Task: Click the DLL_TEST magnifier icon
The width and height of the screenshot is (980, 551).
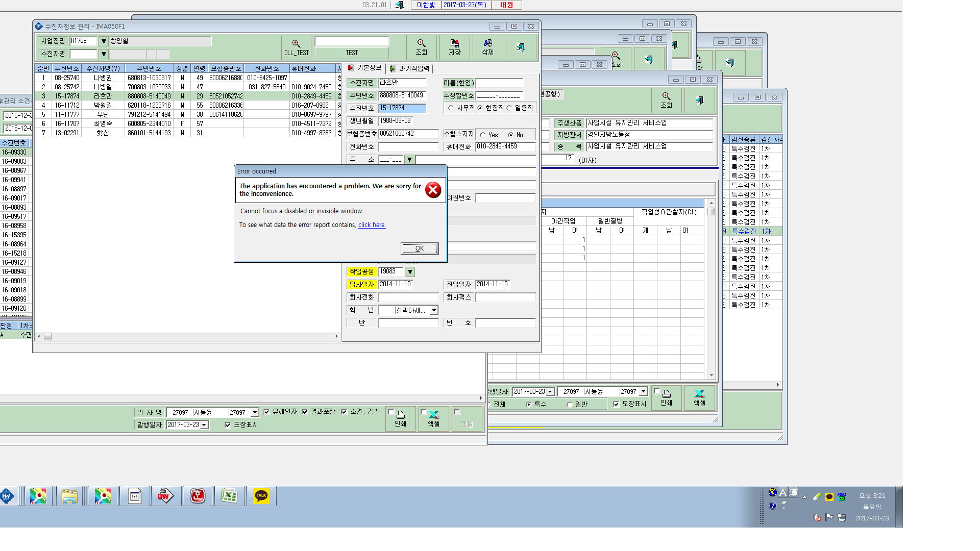Action: 296,44
